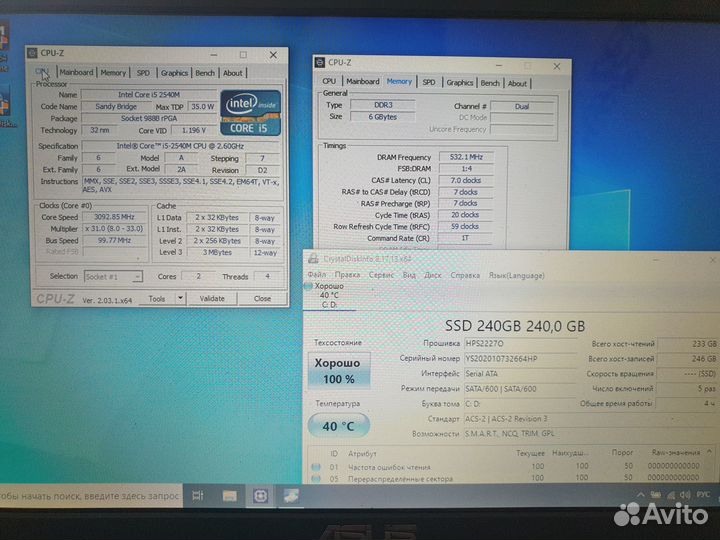Click the serial number field YS202010732664HP
This screenshot has width=720, height=540.
[x=520, y=359]
